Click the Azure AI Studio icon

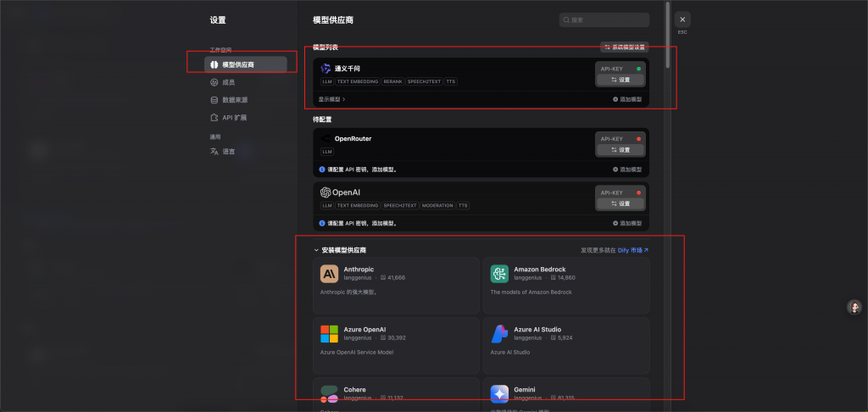499,333
